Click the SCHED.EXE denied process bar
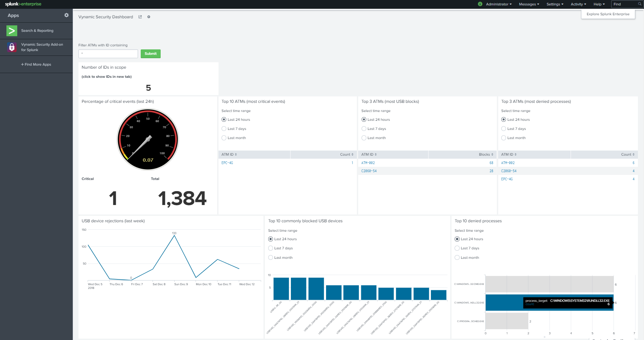 (x=507, y=321)
